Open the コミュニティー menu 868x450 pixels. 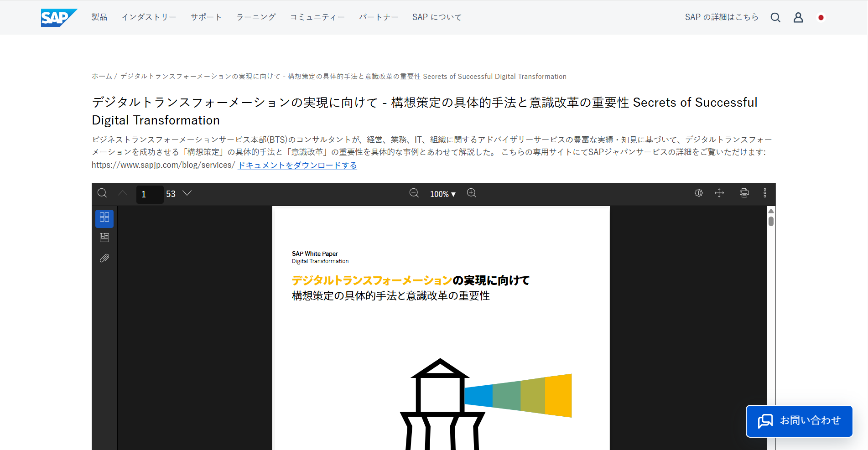tap(317, 17)
